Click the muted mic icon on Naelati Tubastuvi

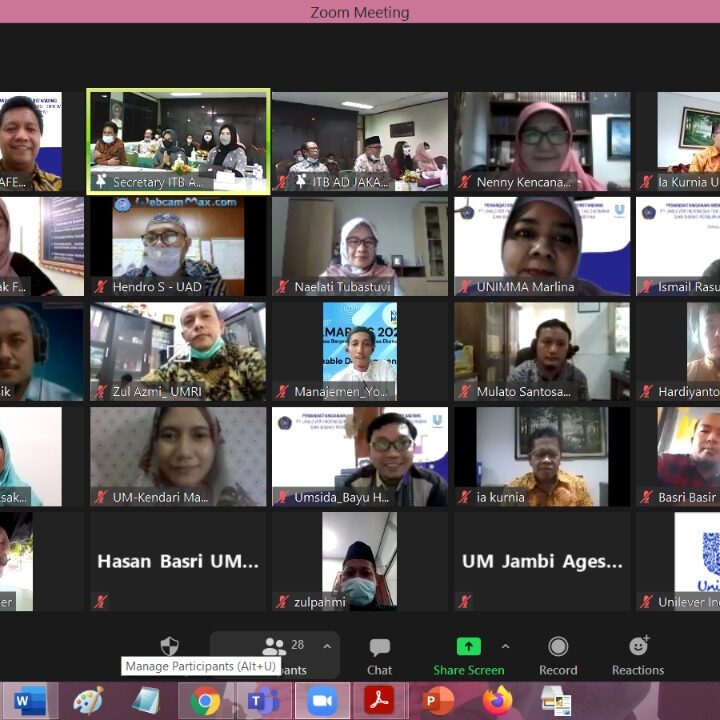pos(282,287)
